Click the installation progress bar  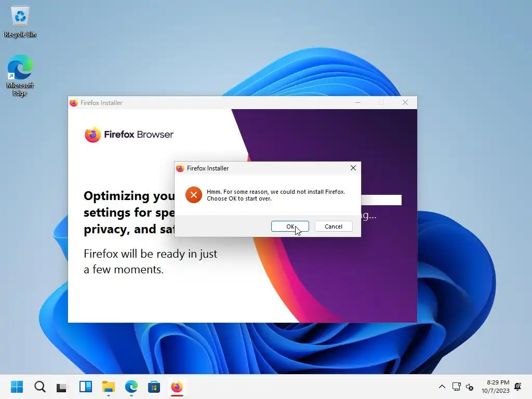[x=381, y=200]
